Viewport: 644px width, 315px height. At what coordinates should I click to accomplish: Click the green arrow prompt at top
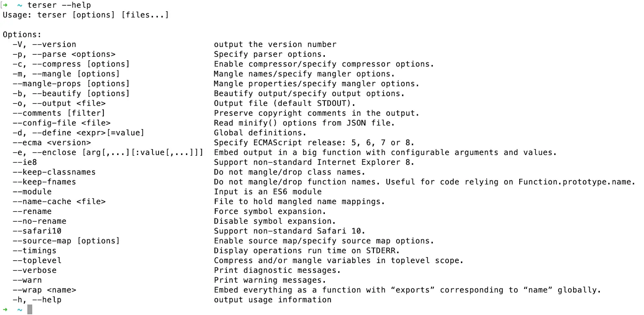[x=5, y=5]
